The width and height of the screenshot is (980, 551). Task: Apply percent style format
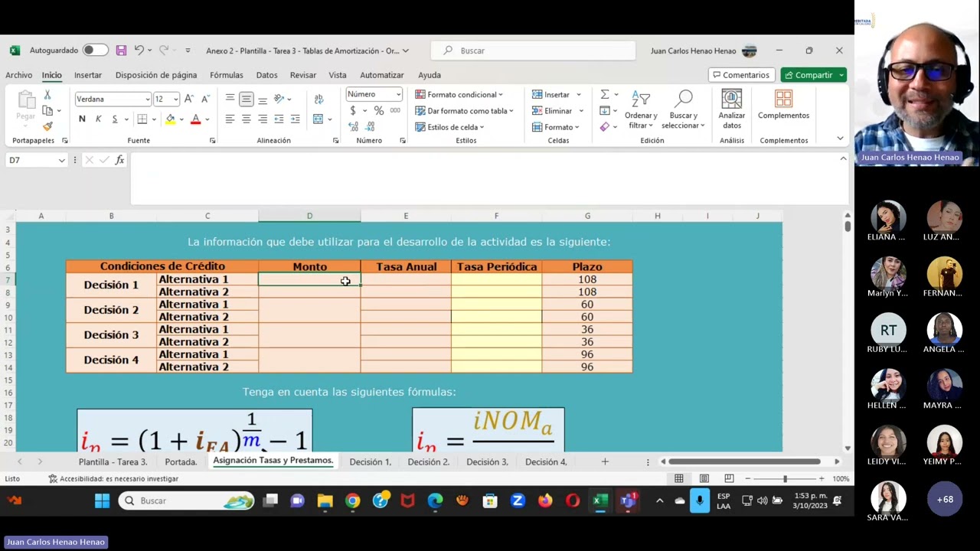(378, 111)
